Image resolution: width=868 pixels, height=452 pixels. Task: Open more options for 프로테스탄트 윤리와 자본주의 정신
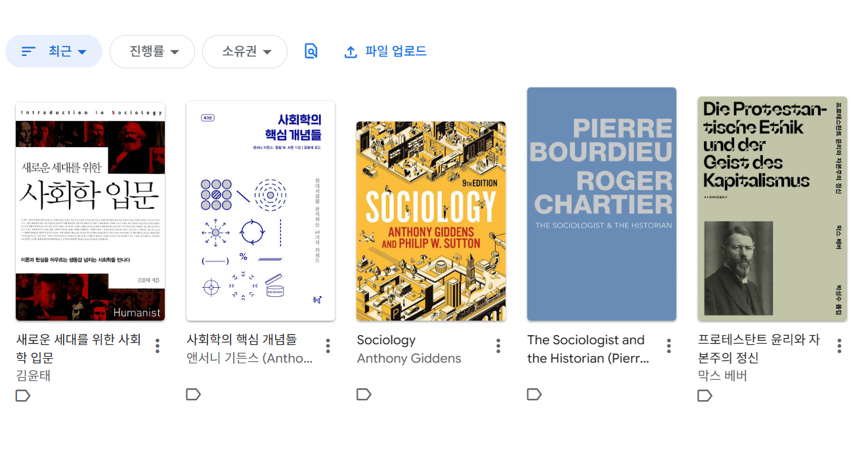pos(839,346)
